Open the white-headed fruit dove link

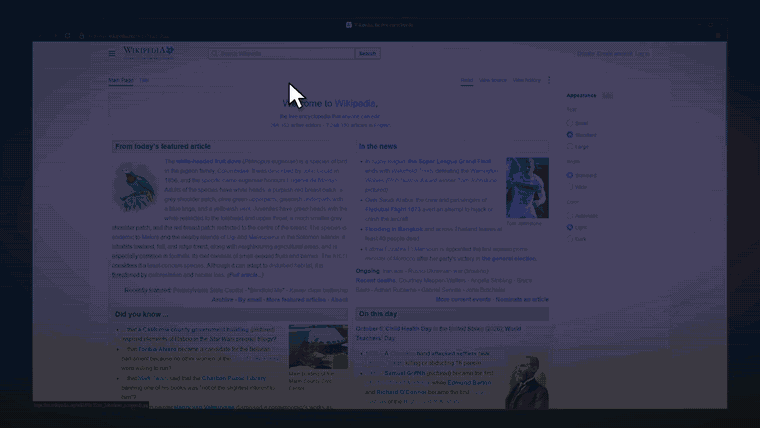coord(208,161)
